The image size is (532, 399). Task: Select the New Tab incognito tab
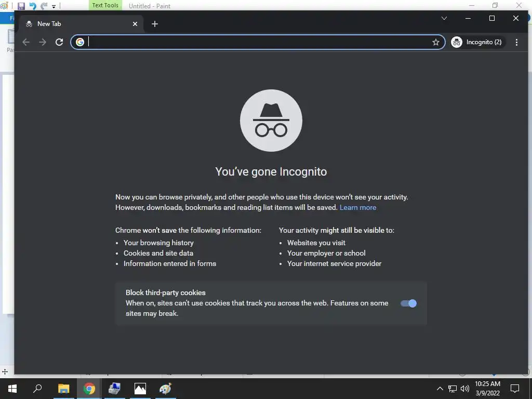82,24
